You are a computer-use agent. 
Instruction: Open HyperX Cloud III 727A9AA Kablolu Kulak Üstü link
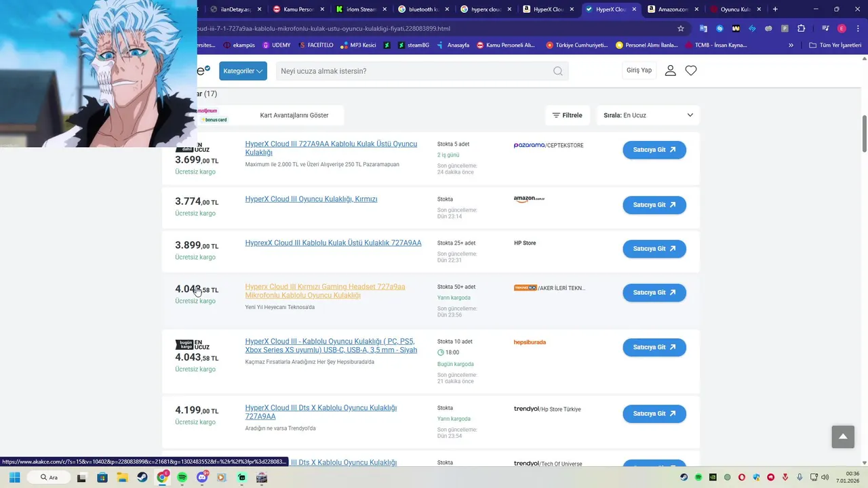331,148
